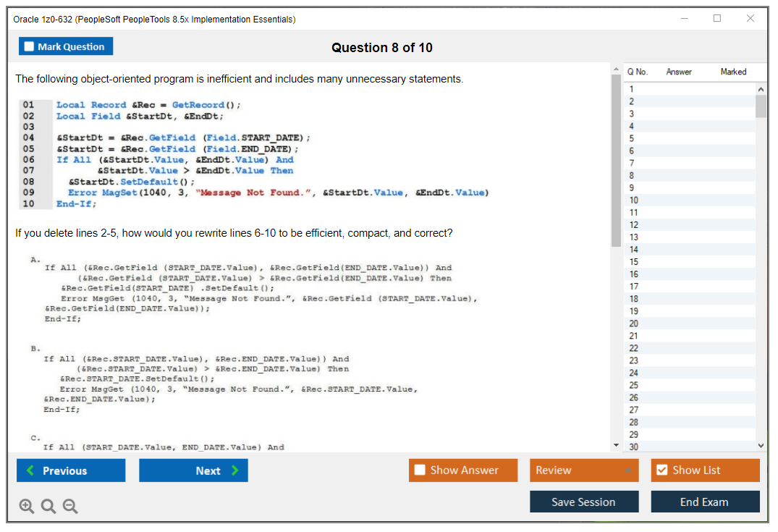Click the green left chevron on Previous
Image resolution: width=778 pixels, height=532 pixels.
(x=30, y=470)
